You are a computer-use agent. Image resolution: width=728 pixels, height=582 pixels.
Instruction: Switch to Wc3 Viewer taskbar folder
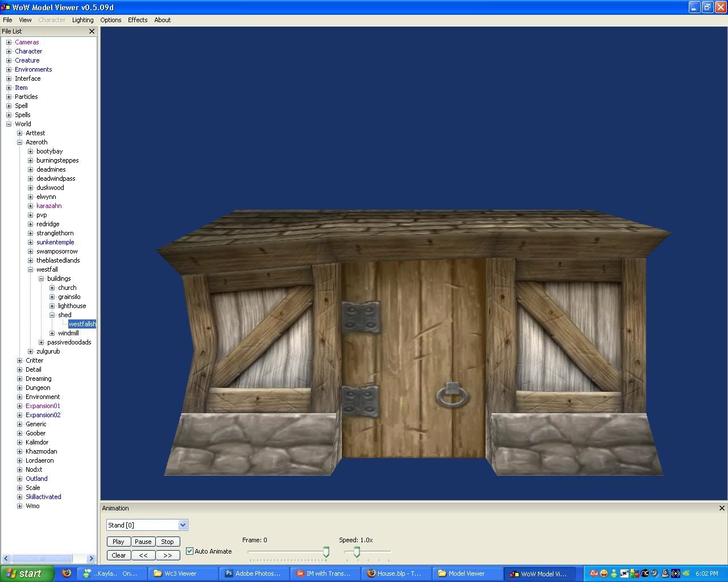[x=184, y=573]
